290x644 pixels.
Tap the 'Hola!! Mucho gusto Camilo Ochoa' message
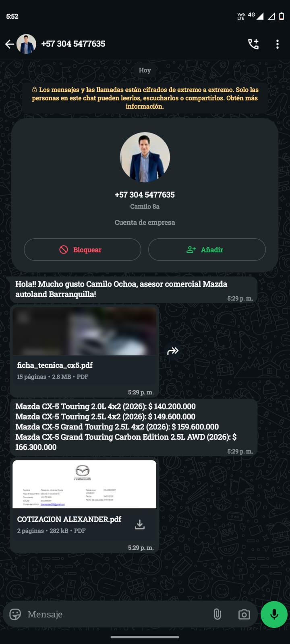point(134,289)
